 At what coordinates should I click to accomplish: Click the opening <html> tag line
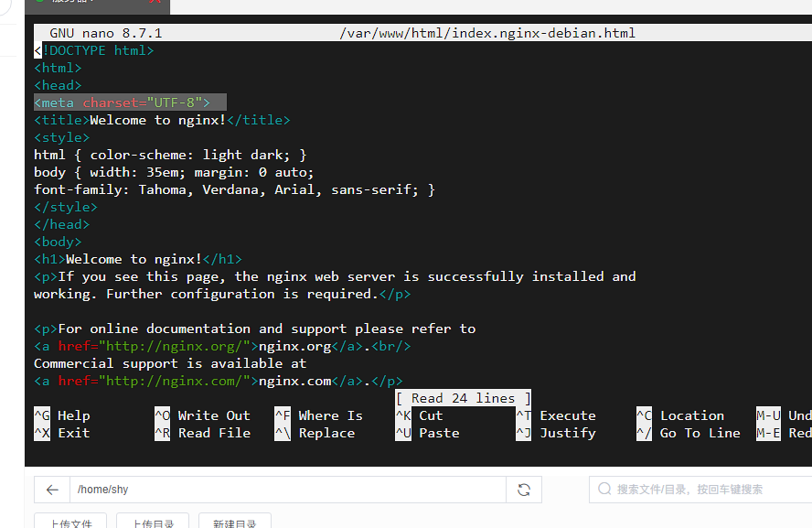click(x=58, y=68)
